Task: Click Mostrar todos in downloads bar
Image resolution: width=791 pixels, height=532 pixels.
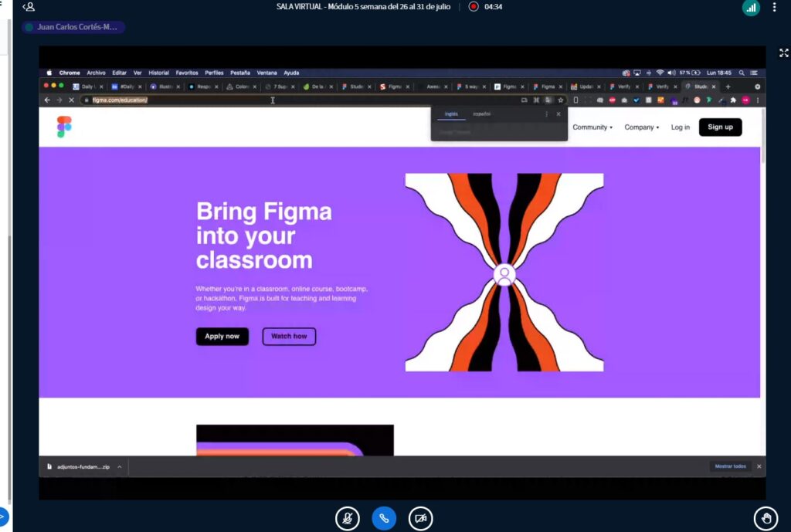Action: tap(730, 466)
